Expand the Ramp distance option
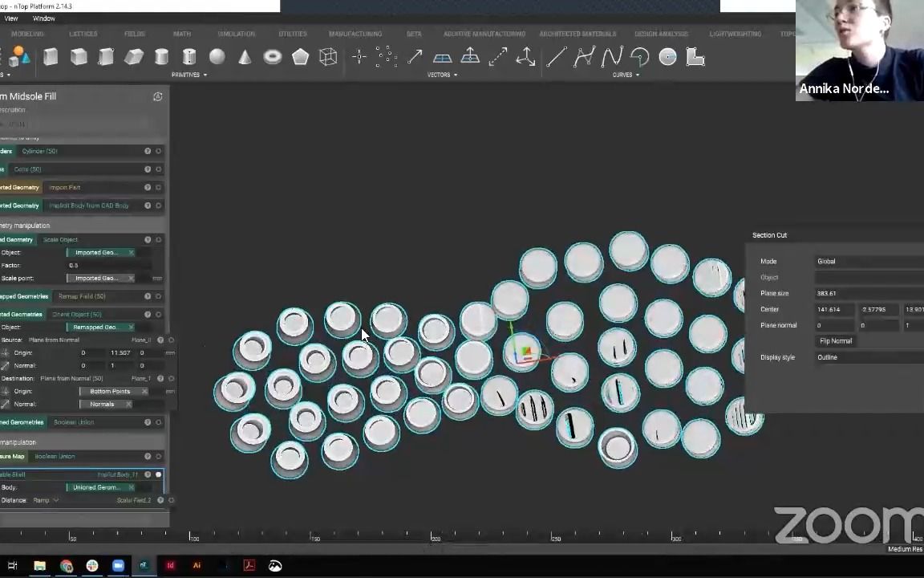Viewport: 924px width, 578px height. pyautogui.click(x=56, y=500)
